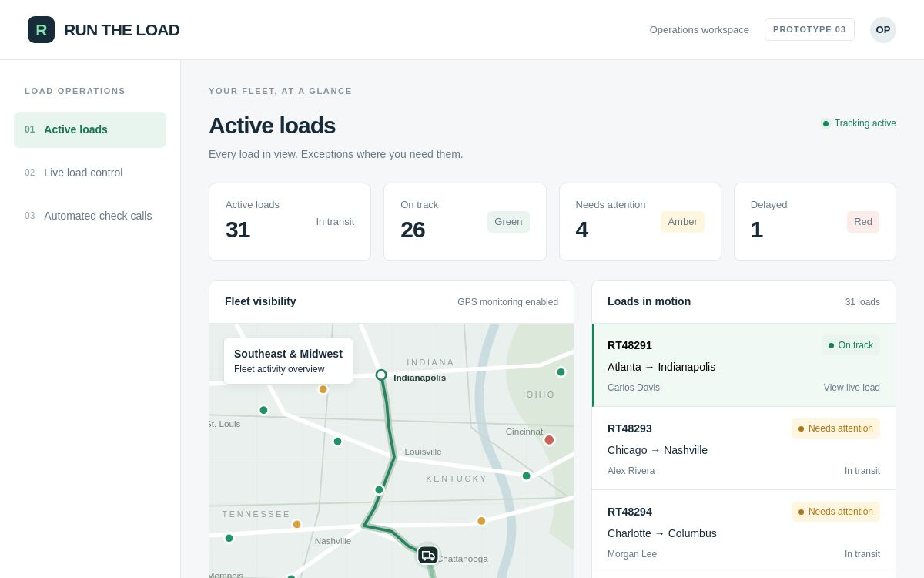
Task: Select load RT48294 Charlotte to Columbus
Action: (x=744, y=532)
